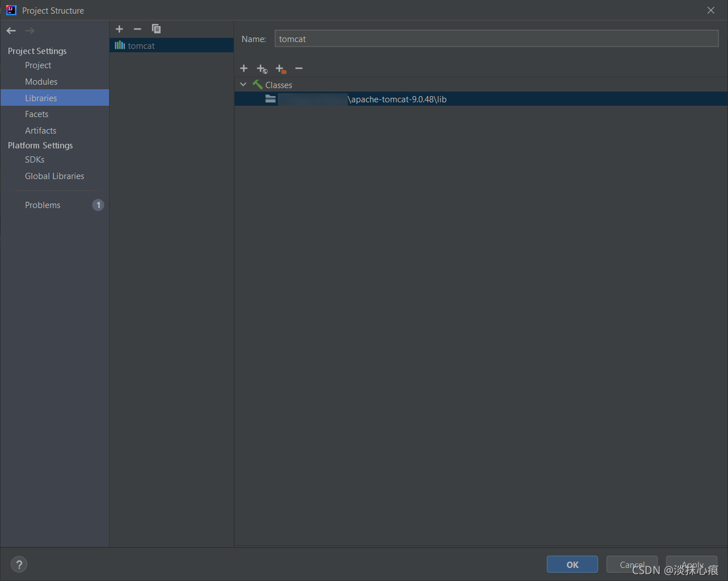Select the Classes tree row label

(x=278, y=85)
